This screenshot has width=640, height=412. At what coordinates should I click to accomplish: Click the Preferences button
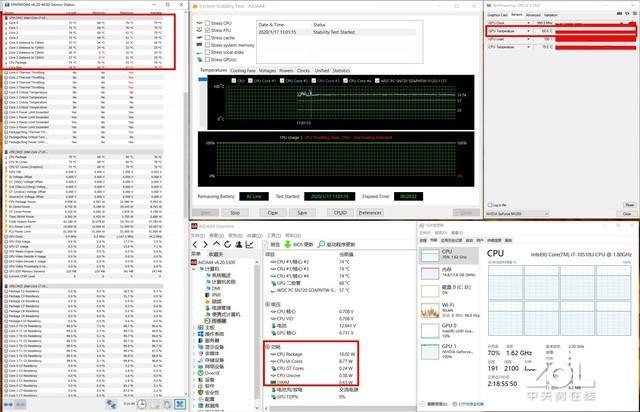(369, 213)
